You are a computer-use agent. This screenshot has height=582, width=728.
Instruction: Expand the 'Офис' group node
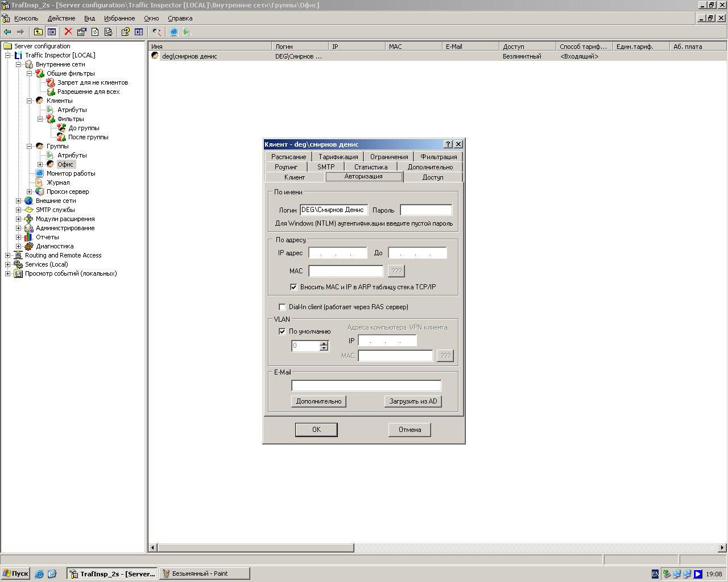[40, 164]
